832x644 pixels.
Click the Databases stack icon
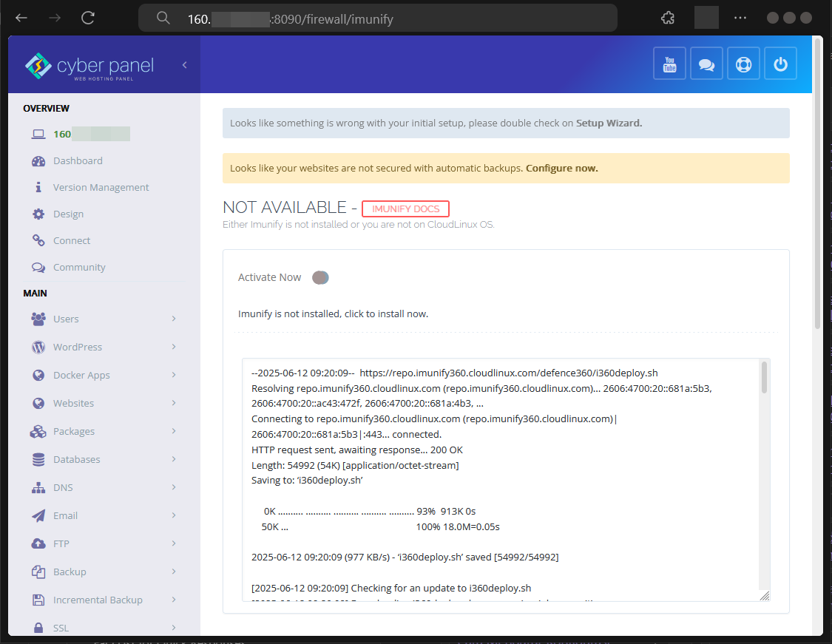[x=38, y=459]
